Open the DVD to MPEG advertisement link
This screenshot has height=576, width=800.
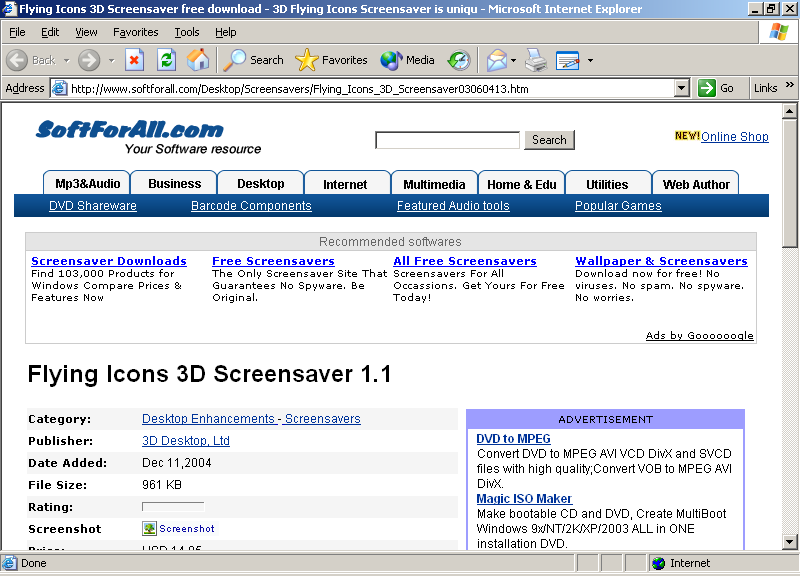(513, 439)
